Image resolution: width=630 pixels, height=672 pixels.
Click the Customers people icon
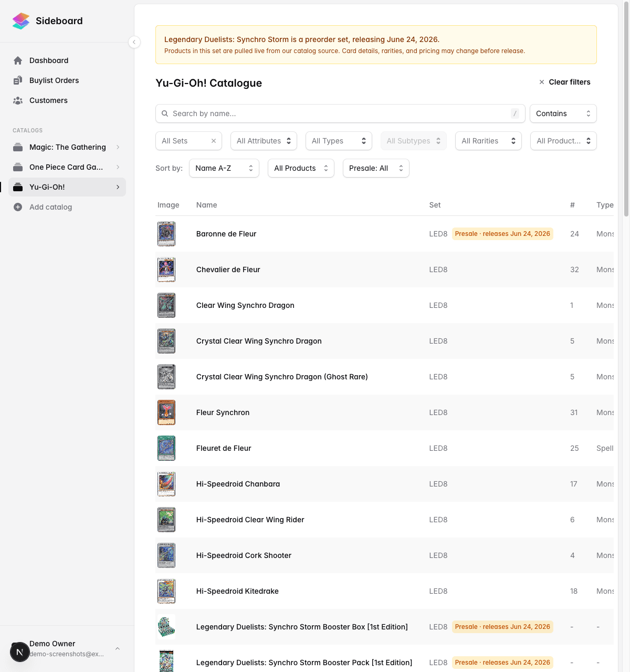[18, 100]
